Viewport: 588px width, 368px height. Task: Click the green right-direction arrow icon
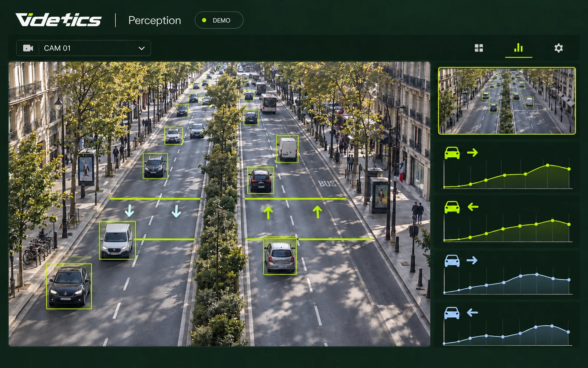[x=472, y=152]
